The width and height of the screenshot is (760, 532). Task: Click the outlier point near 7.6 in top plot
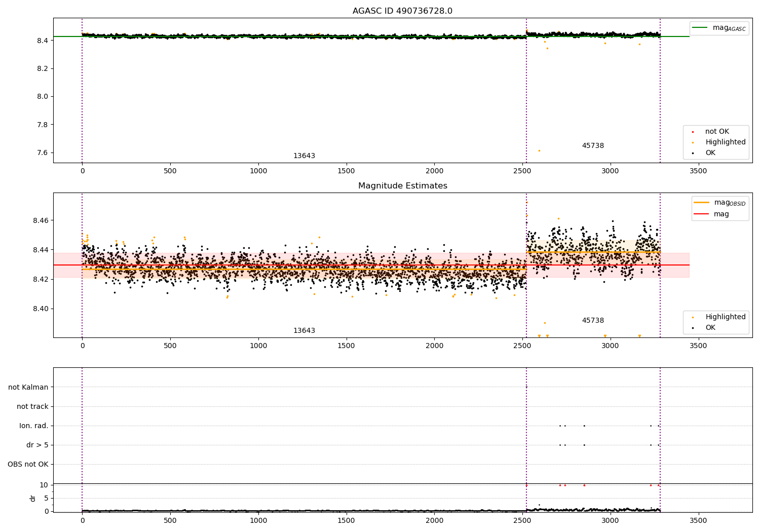tap(539, 150)
